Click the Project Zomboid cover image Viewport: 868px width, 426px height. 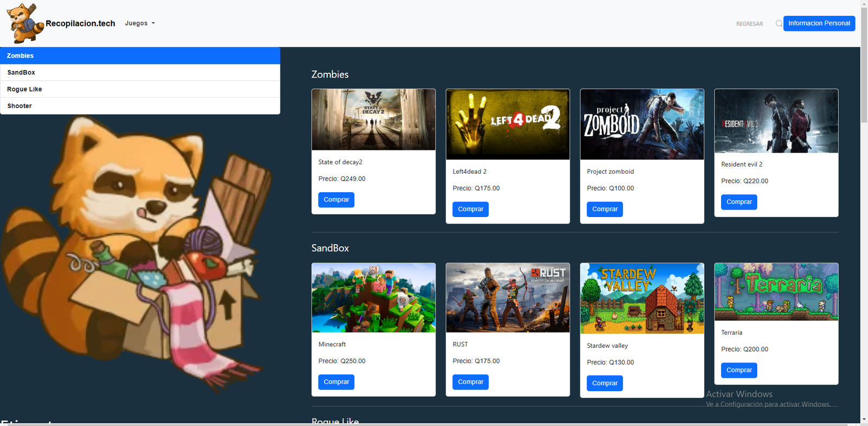point(642,124)
